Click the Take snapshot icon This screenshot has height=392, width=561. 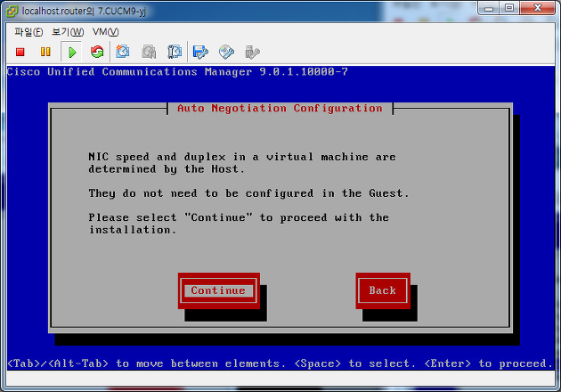pyautogui.click(x=123, y=52)
